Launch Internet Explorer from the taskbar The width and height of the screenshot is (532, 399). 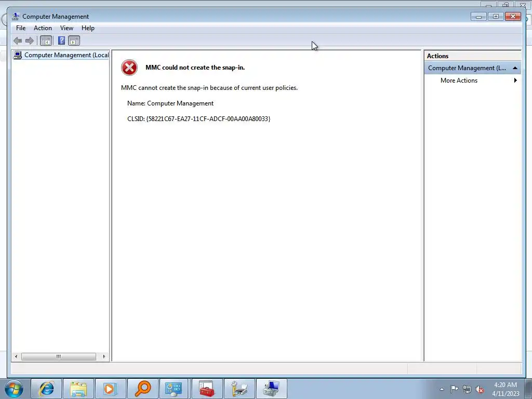pyautogui.click(x=46, y=389)
